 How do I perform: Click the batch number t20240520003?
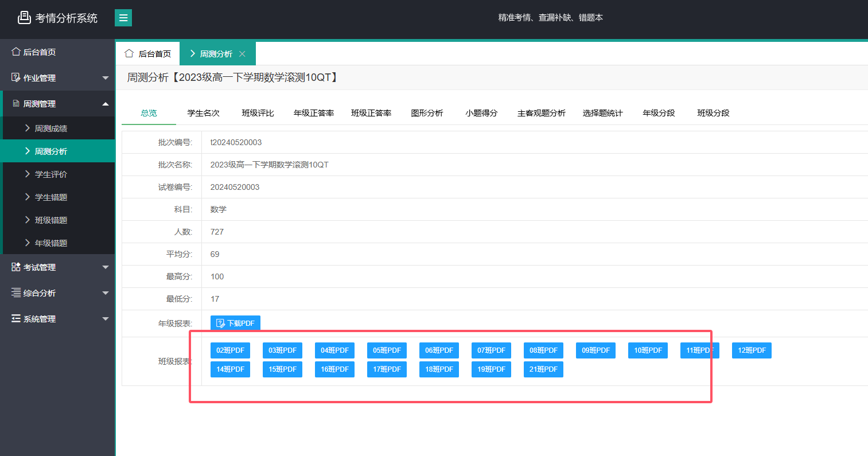(x=236, y=142)
